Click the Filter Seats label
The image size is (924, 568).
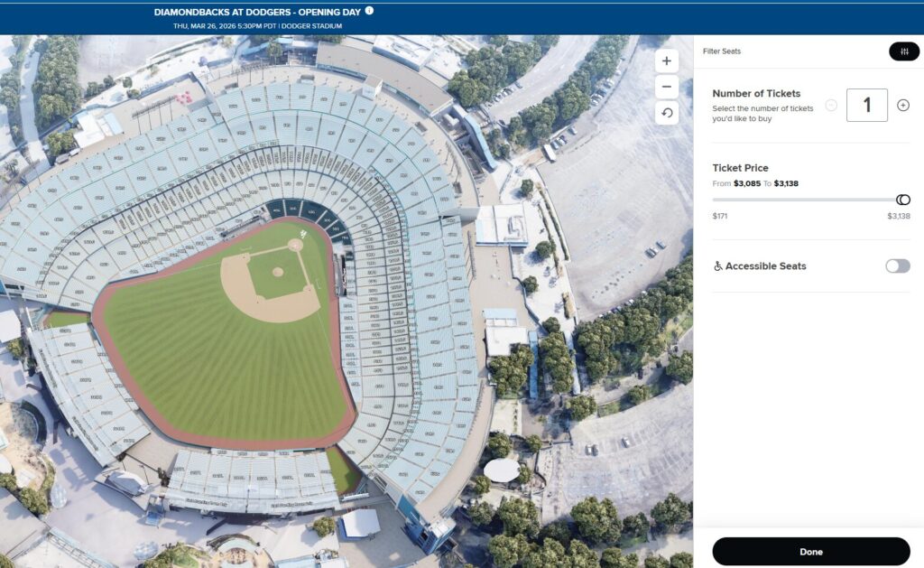[x=722, y=51]
